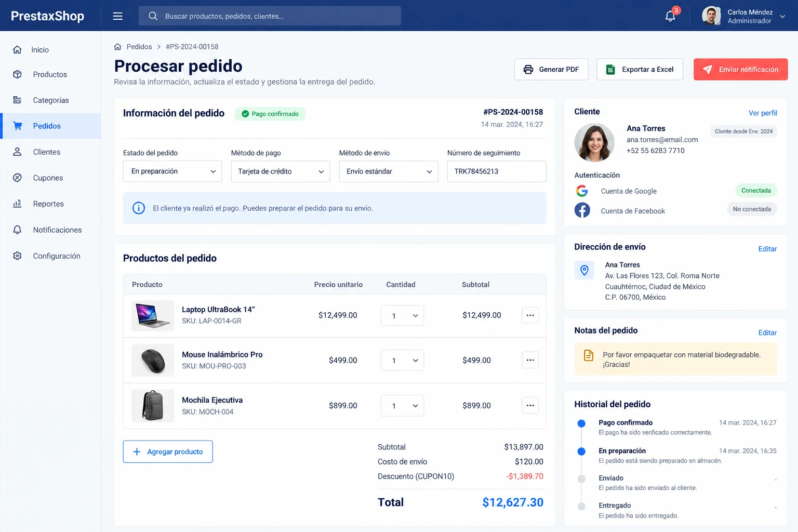Screen dimensions: 798x532
Task: Open options for Laptop UltraBook row
Action: pos(530,315)
